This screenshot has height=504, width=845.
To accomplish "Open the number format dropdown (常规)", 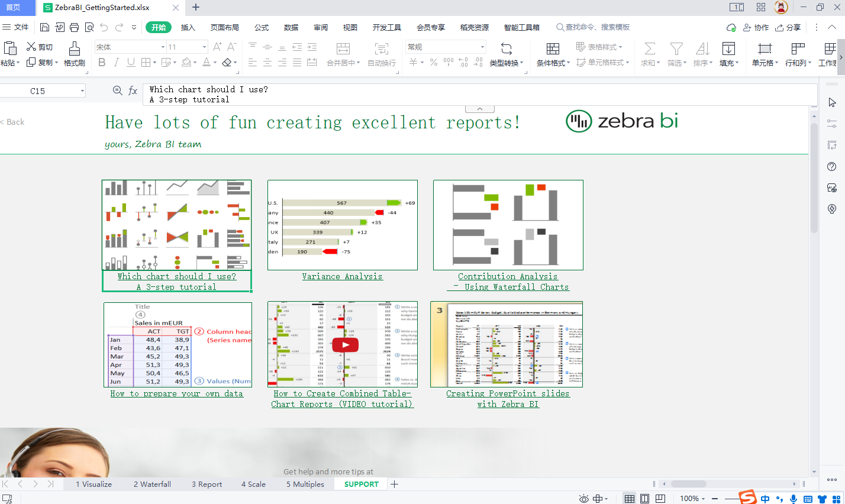I will [482, 47].
